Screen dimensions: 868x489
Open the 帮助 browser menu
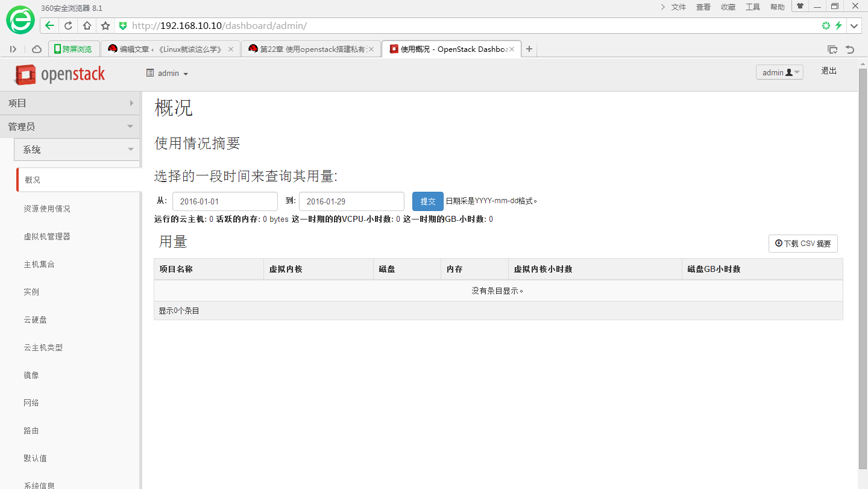(778, 7)
